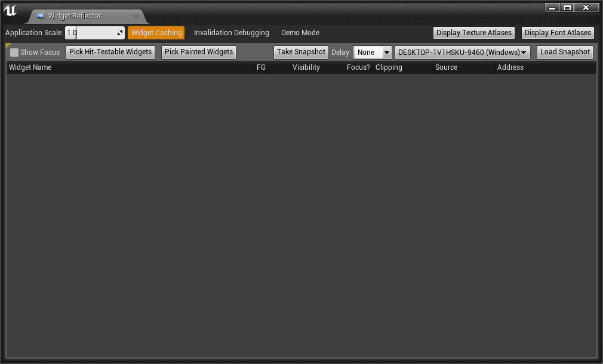Click Load Snapshot

click(x=565, y=52)
